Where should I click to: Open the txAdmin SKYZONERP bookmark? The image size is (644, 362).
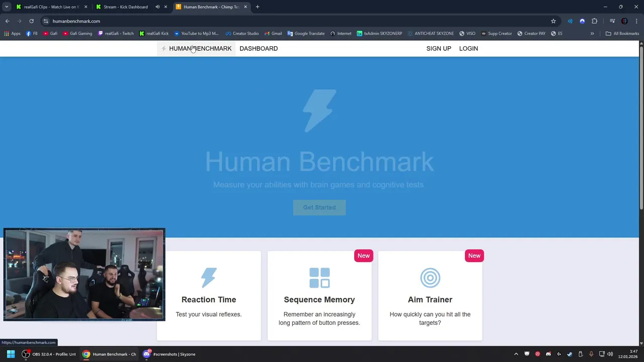click(x=379, y=34)
